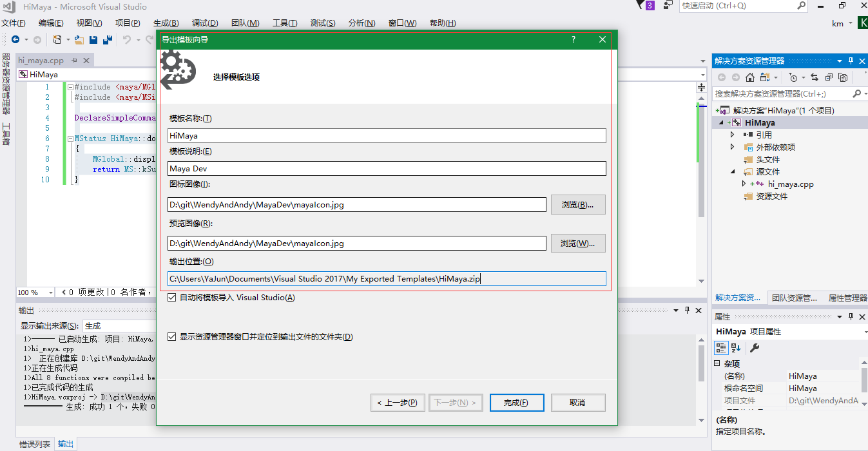Pin the Output panel
This screenshot has width=868, height=451.
pos(688,310)
